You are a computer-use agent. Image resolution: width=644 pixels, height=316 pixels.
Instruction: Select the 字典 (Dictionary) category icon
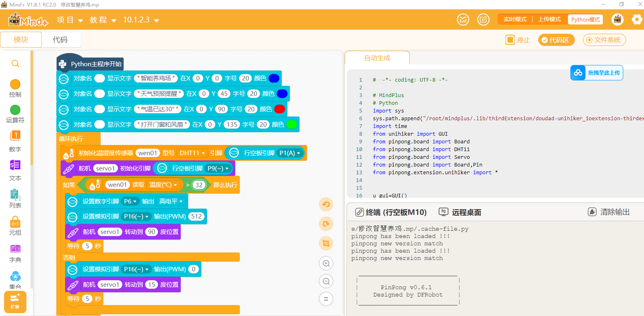pyautogui.click(x=15, y=249)
